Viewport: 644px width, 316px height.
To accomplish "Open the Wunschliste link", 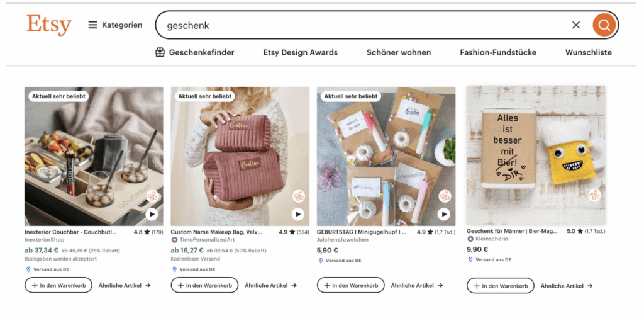I will click(x=589, y=52).
